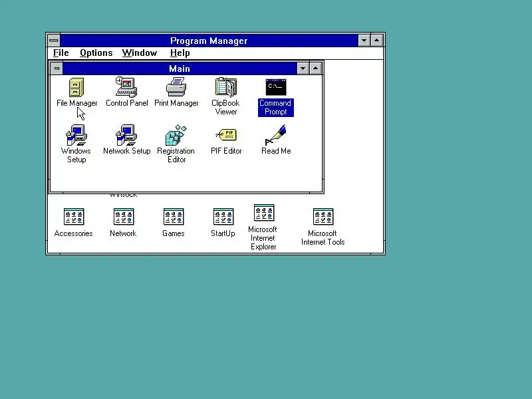Open the Options menu
The height and width of the screenshot is (399, 532).
coord(96,53)
